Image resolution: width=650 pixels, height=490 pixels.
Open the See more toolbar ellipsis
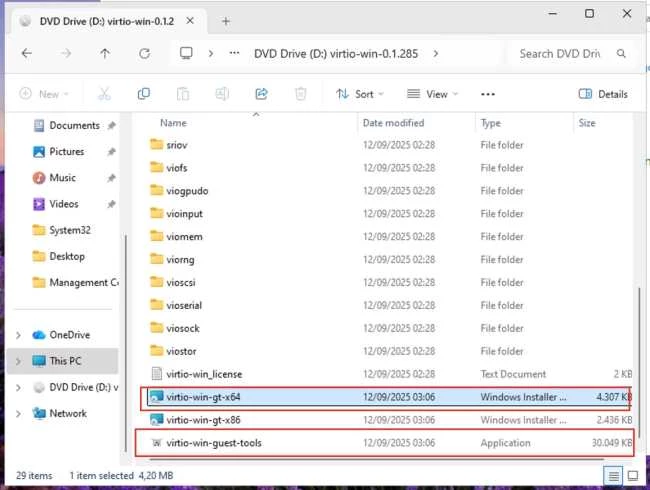coord(488,94)
